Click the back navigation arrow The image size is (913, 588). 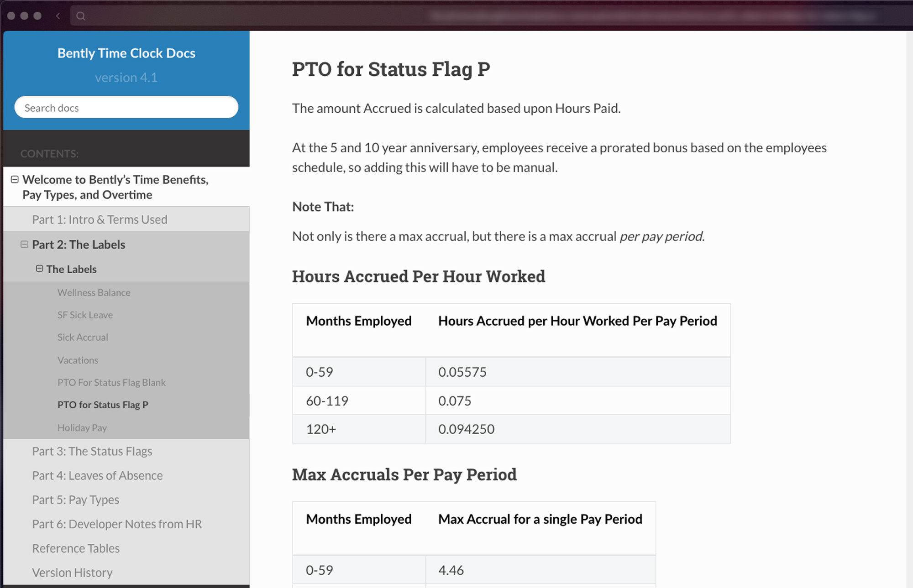pos(58,16)
